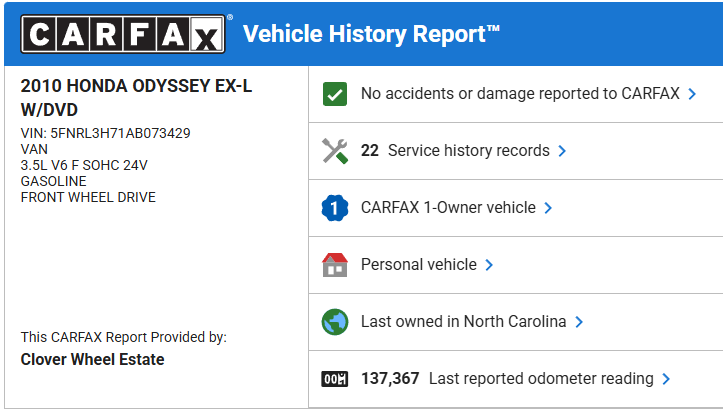
Task: Expand the 1-Owner vehicle chevron
Action: [x=548, y=208]
